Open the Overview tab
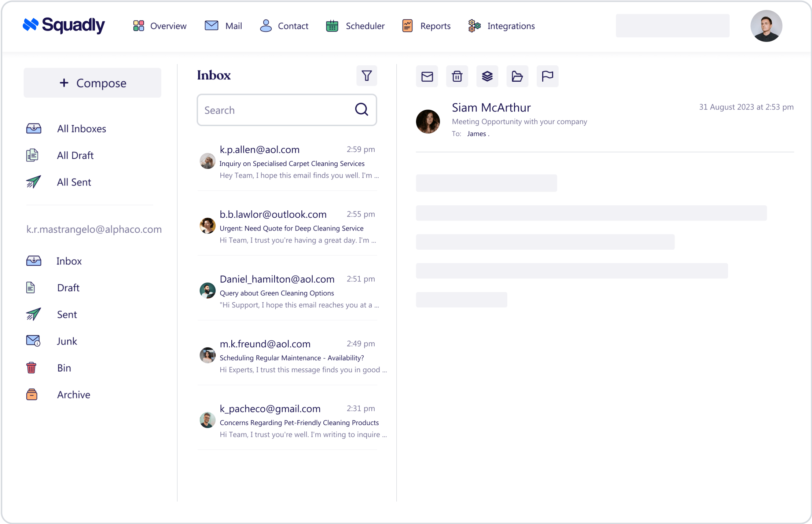This screenshot has width=812, height=524. coord(159,26)
